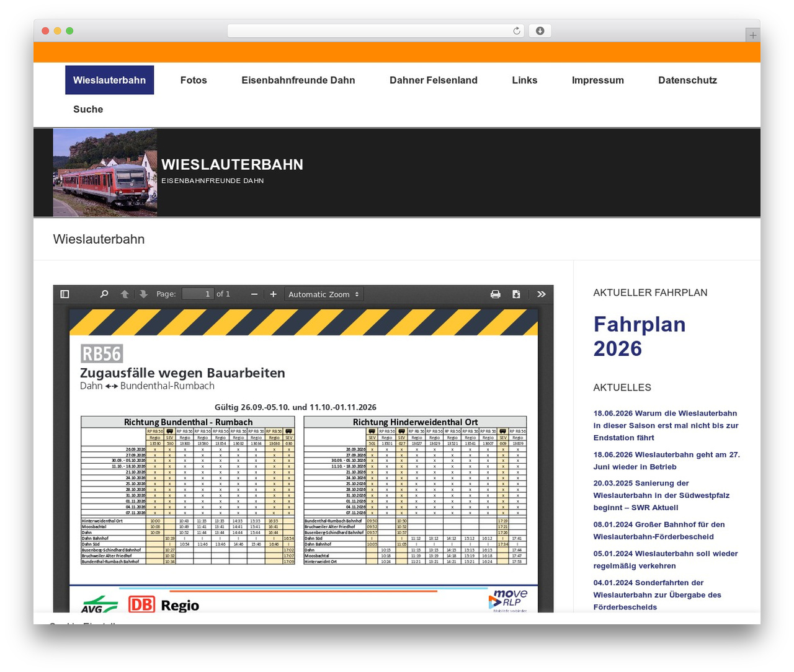Zoom in the PDF document

click(273, 294)
